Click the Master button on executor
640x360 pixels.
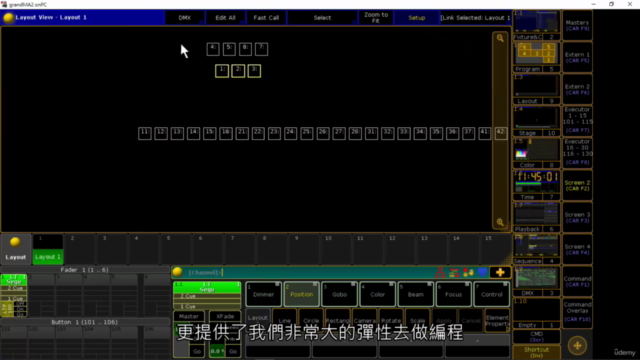pos(189,316)
